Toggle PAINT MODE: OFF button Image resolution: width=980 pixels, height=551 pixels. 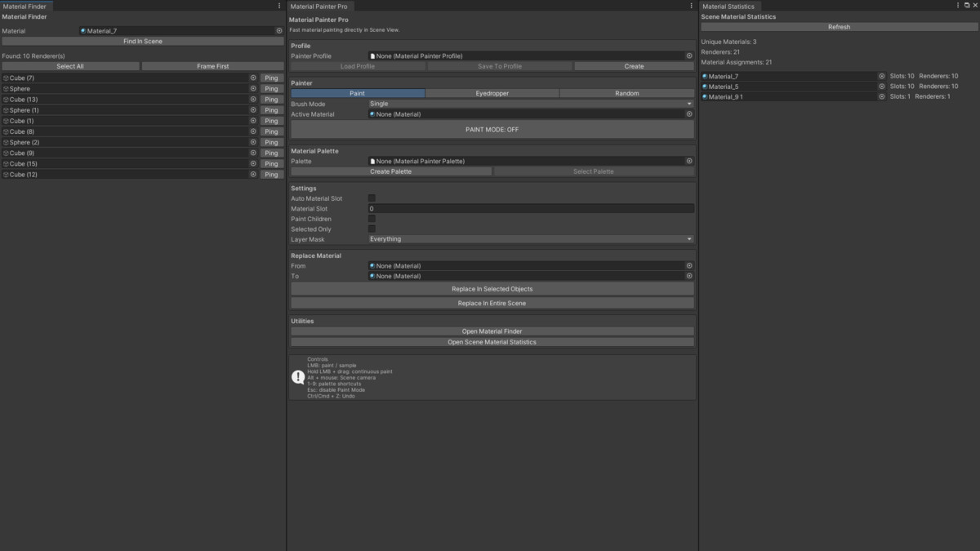click(x=492, y=129)
